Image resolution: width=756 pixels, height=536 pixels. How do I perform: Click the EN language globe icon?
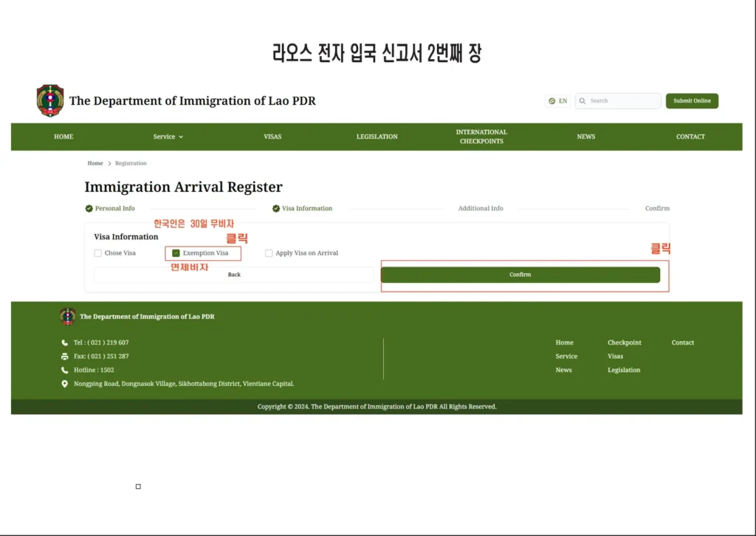point(554,100)
